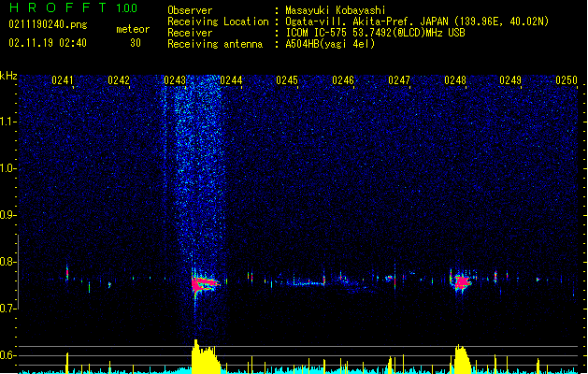Click the Receiving antenna label
Image resolution: width=588 pixels, height=374 pixels.
tap(215, 44)
